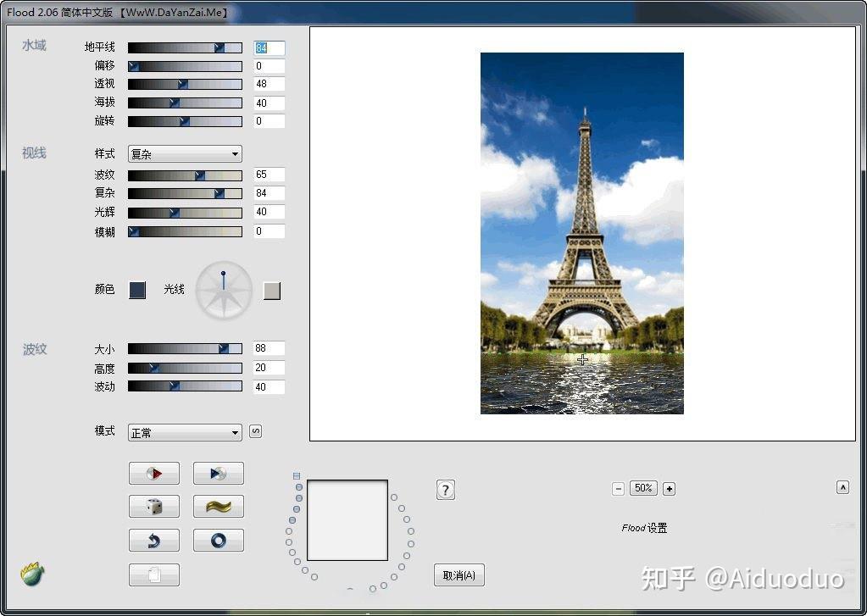This screenshot has width=867, height=616.
Task: Click the copy settings pages icon
Action: point(153,574)
